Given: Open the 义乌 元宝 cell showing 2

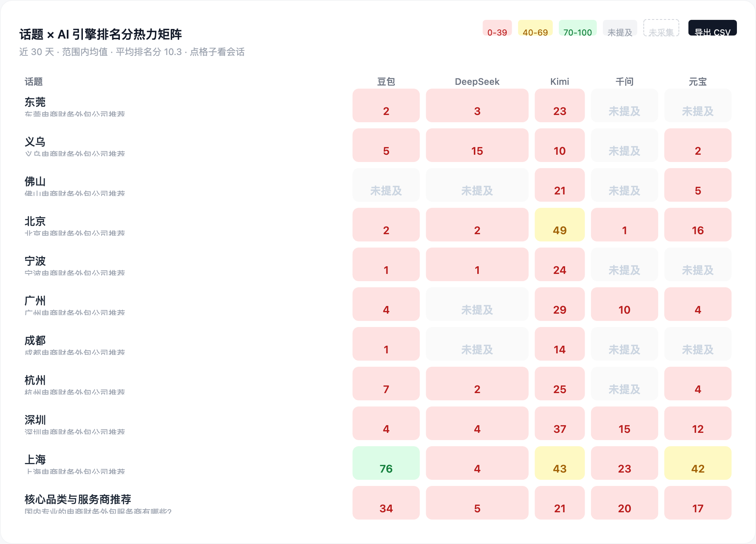Looking at the screenshot, I should click(698, 145).
